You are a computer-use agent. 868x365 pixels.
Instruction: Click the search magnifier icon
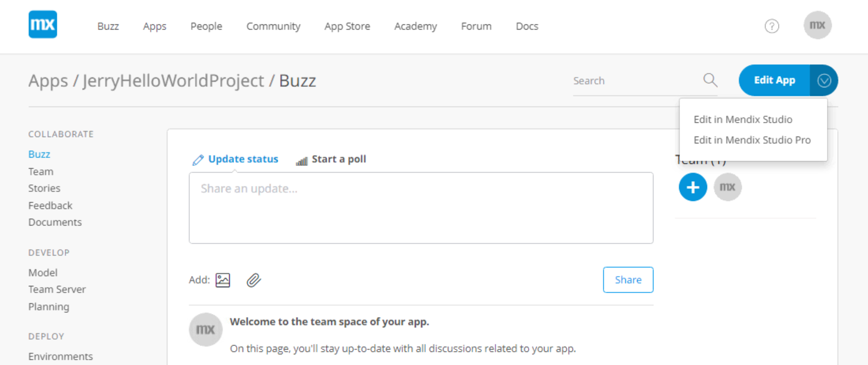point(710,80)
